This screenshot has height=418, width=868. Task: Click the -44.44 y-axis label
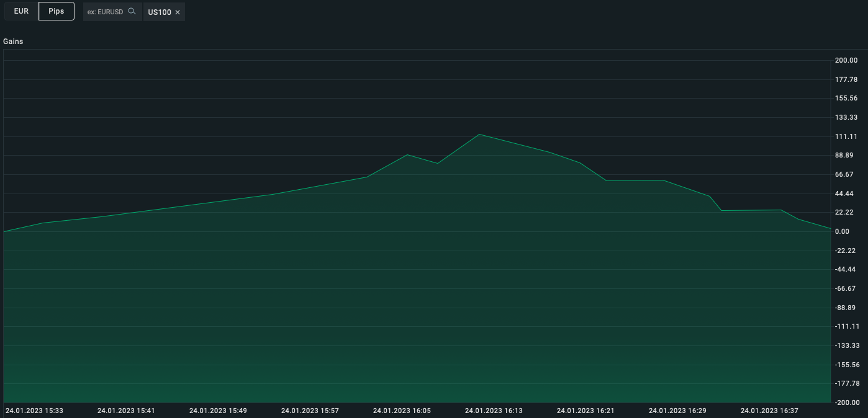(x=845, y=269)
